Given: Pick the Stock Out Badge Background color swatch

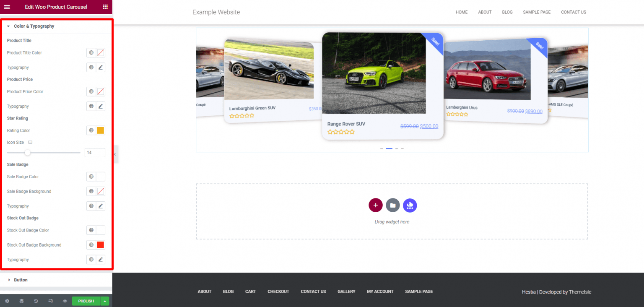Looking at the screenshot, I should pyautogui.click(x=101, y=245).
